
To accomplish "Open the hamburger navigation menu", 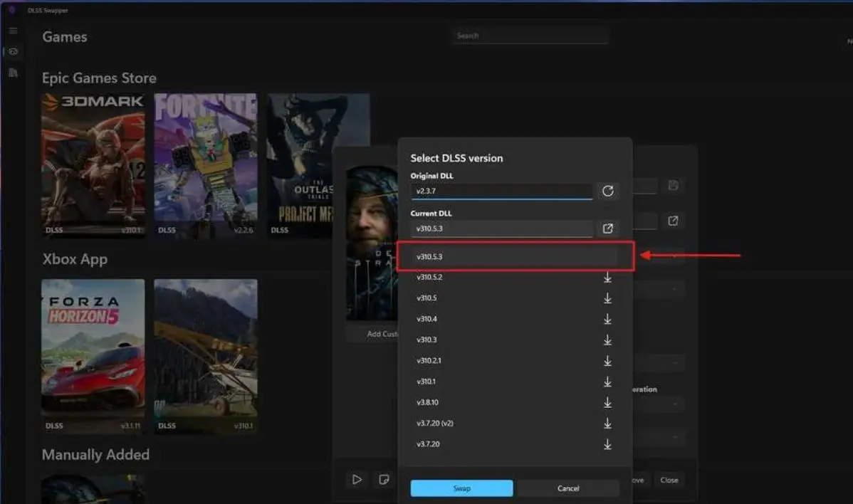I will tap(13, 31).
